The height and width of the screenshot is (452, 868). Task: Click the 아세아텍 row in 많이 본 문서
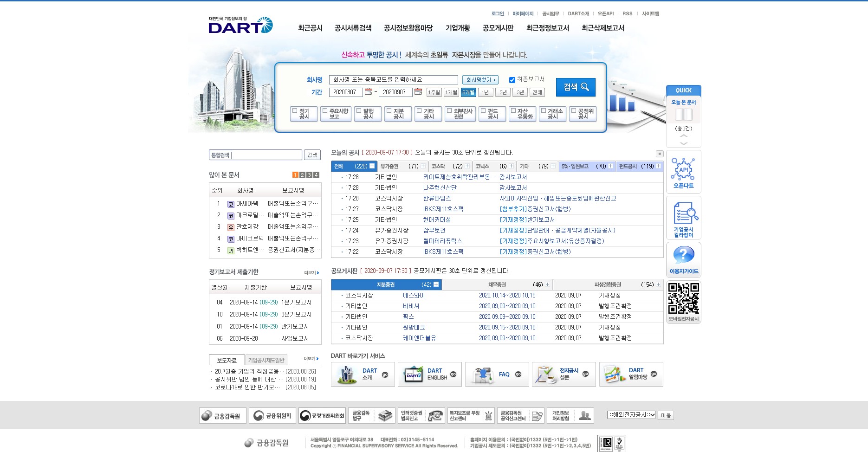tap(265, 203)
